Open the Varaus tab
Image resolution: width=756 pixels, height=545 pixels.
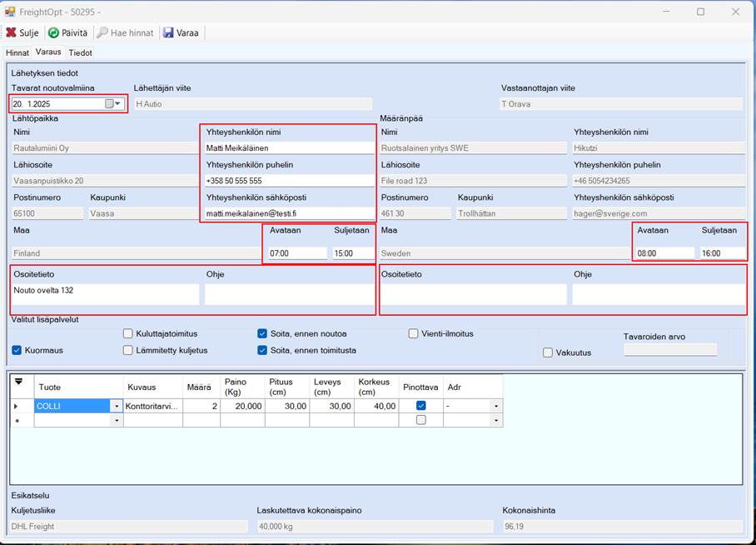pos(48,52)
